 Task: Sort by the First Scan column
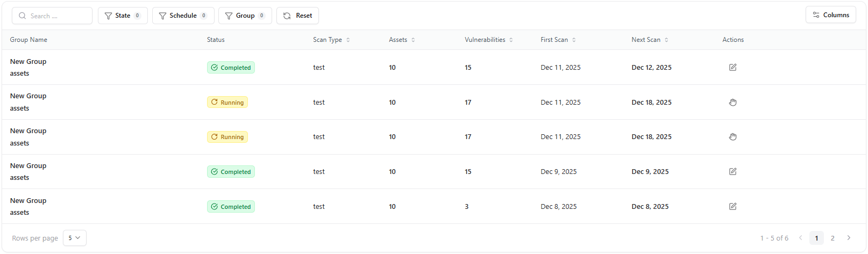click(574, 40)
